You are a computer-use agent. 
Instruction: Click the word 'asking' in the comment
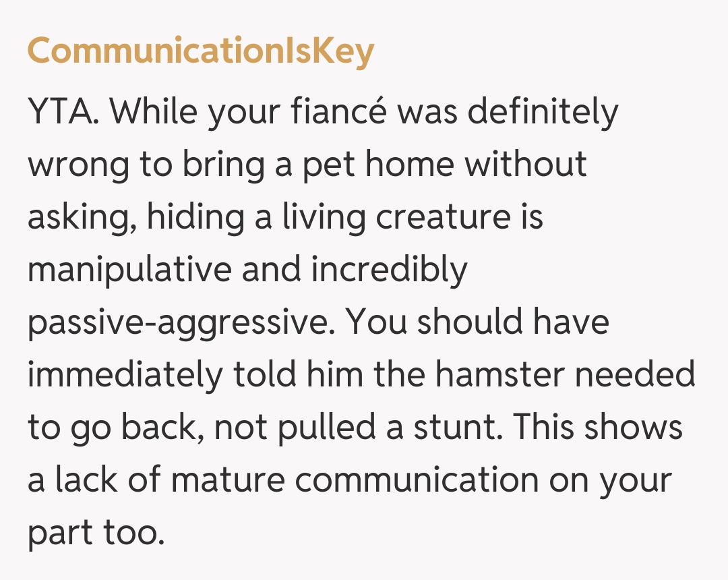click(x=76, y=217)
